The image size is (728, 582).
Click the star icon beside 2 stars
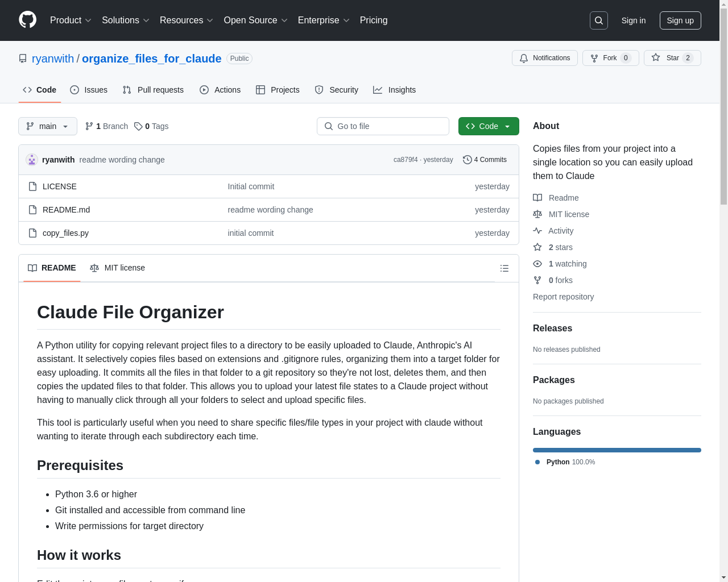(x=537, y=247)
